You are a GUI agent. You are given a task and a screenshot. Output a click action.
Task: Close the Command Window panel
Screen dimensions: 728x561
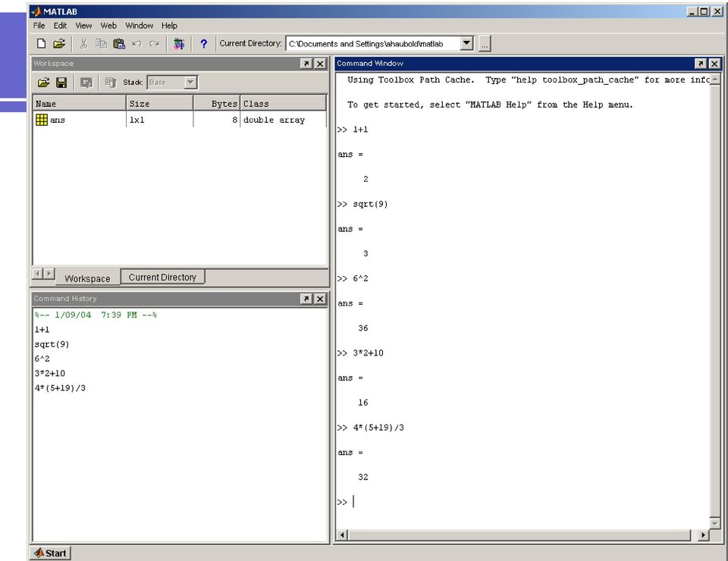(x=715, y=64)
